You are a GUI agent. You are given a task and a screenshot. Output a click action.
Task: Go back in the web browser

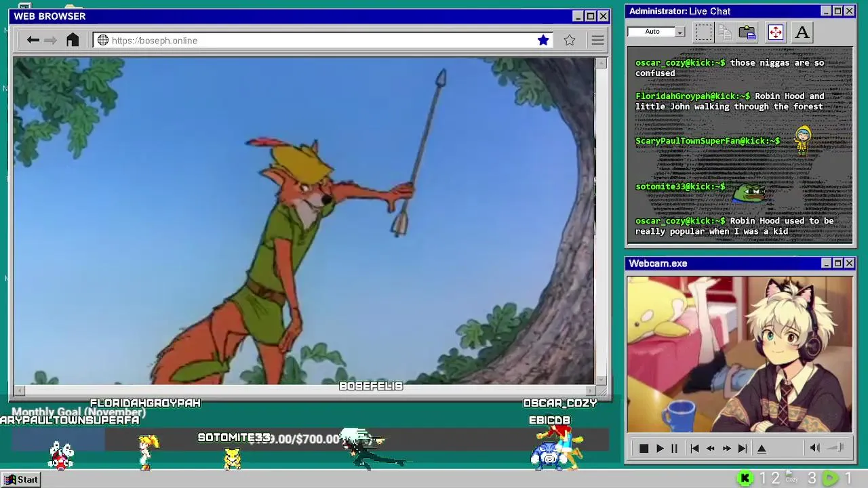coord(33,40)
